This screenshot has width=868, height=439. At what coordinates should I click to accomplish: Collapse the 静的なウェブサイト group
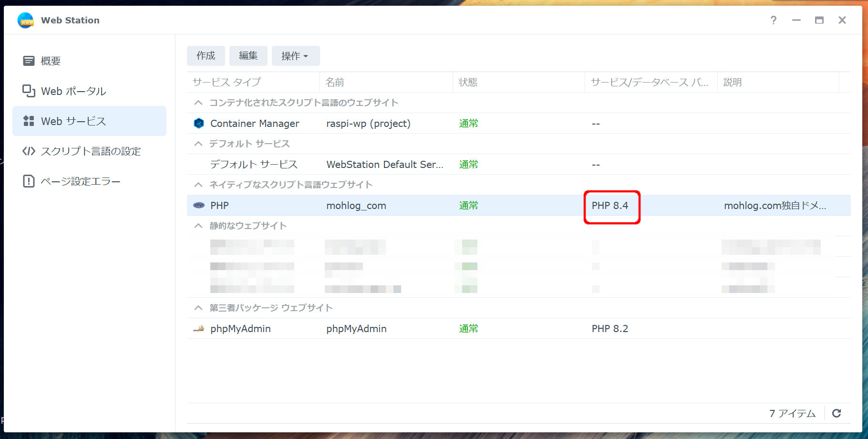coord(198,226)
